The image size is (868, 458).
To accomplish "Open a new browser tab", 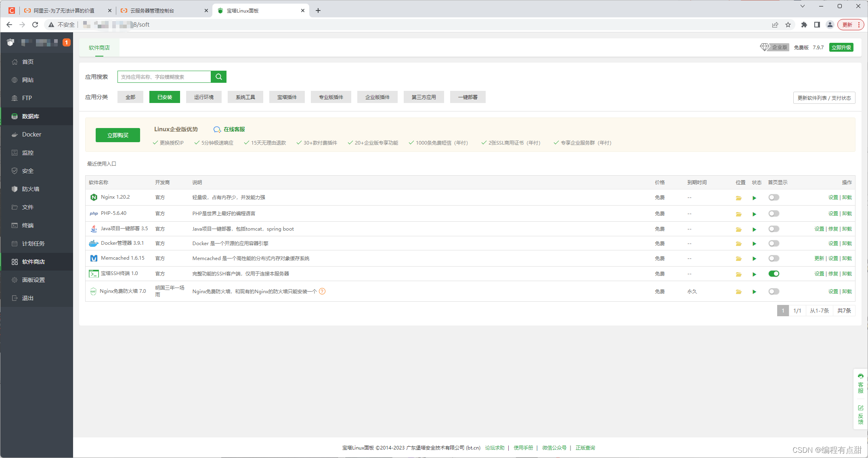I will click(318, 11).
